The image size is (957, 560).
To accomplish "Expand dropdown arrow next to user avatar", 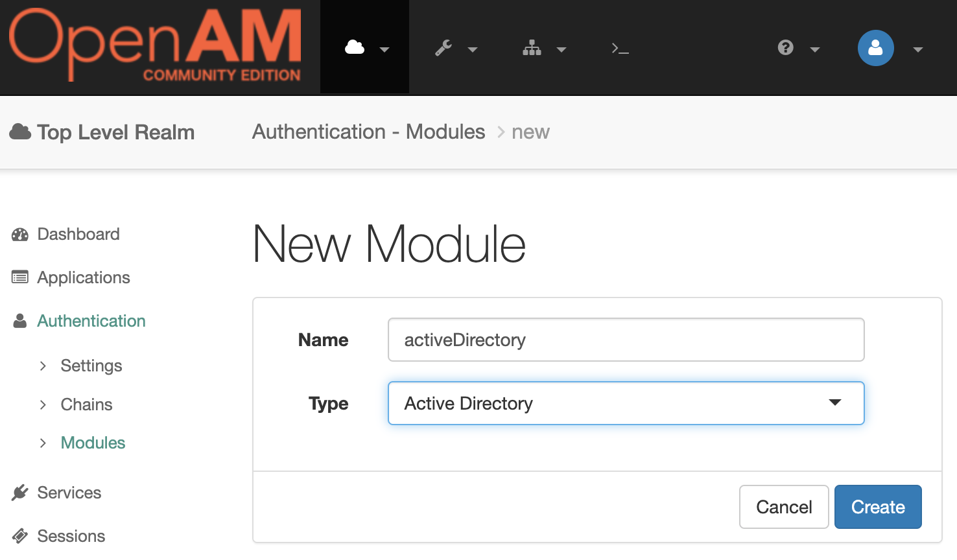I will point(917,49).
